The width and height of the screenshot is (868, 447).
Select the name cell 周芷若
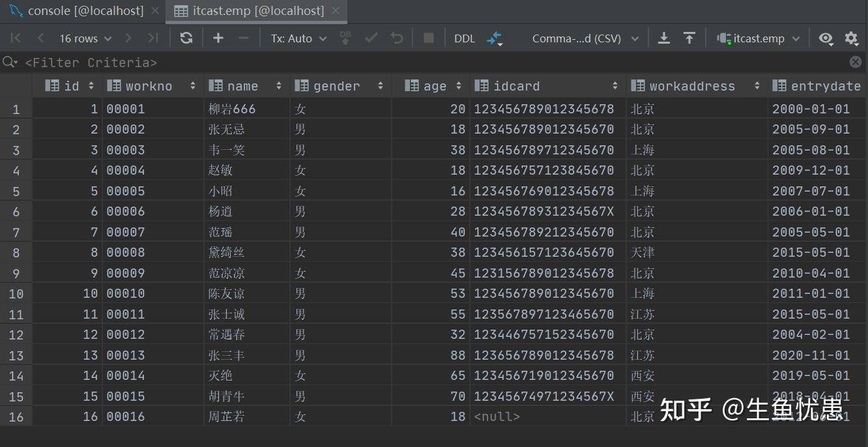pos(247,416)
